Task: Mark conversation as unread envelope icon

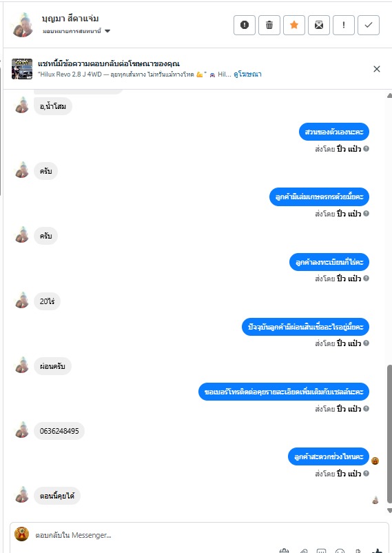Action: [x=319, y=25]
